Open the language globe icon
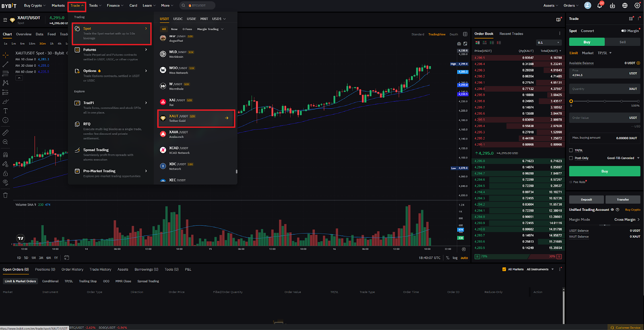 pos(625,6)
